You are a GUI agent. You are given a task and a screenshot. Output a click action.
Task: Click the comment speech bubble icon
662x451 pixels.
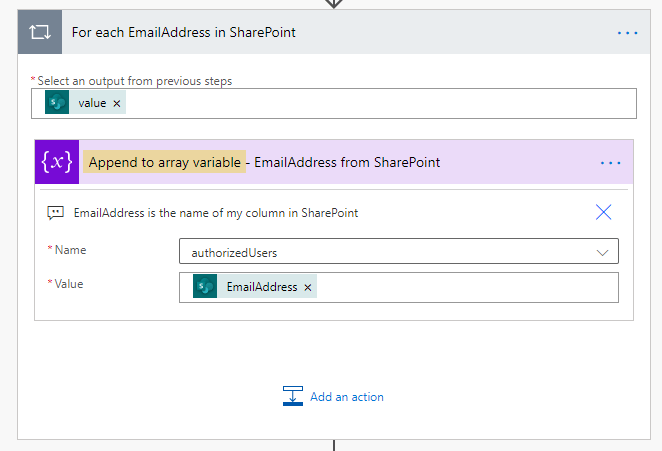pos(56,213)
